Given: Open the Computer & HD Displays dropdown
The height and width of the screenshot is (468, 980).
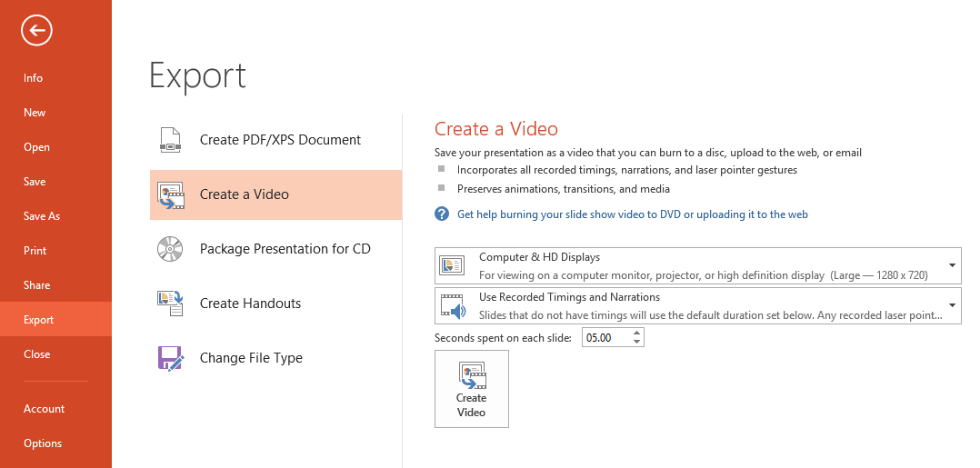Looking at the screenshot, I should click(x=951, y=265).
